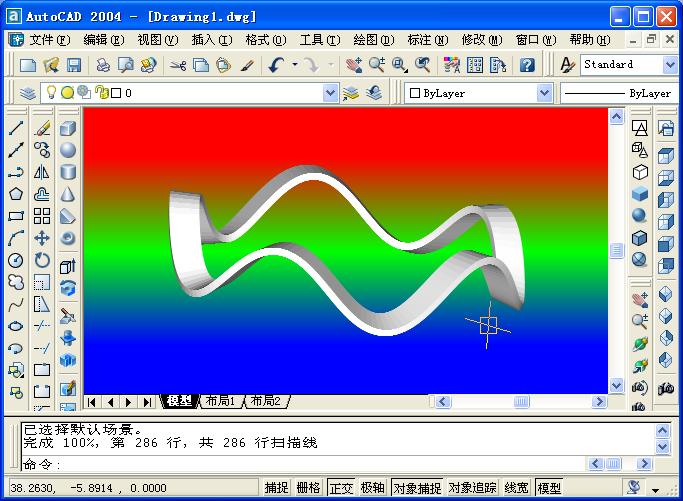Select the Ellipse tool

[x=16, y=326]
